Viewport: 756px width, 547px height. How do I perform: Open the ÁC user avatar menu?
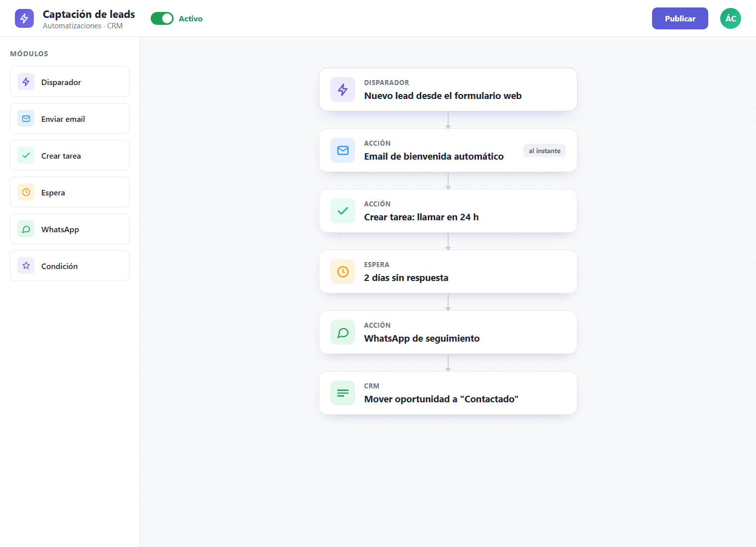coord(731,18)
